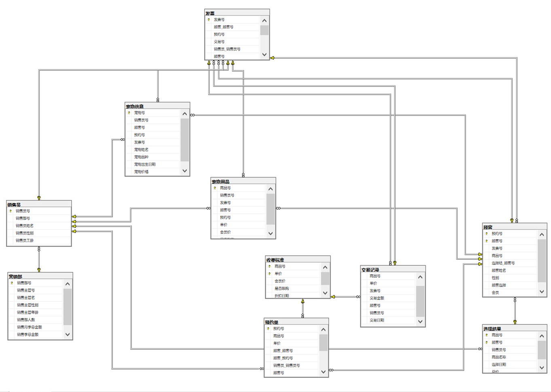Select relationship key endpoint above 销售员 table
The image size is (551, 392).
(x=39, y=198)
